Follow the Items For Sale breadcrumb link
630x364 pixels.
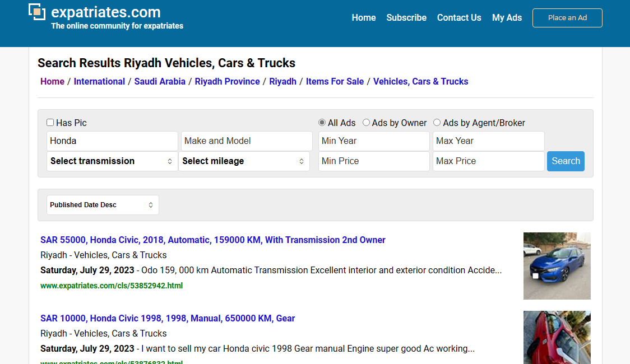pyautogui.click(x=335, y=81)
